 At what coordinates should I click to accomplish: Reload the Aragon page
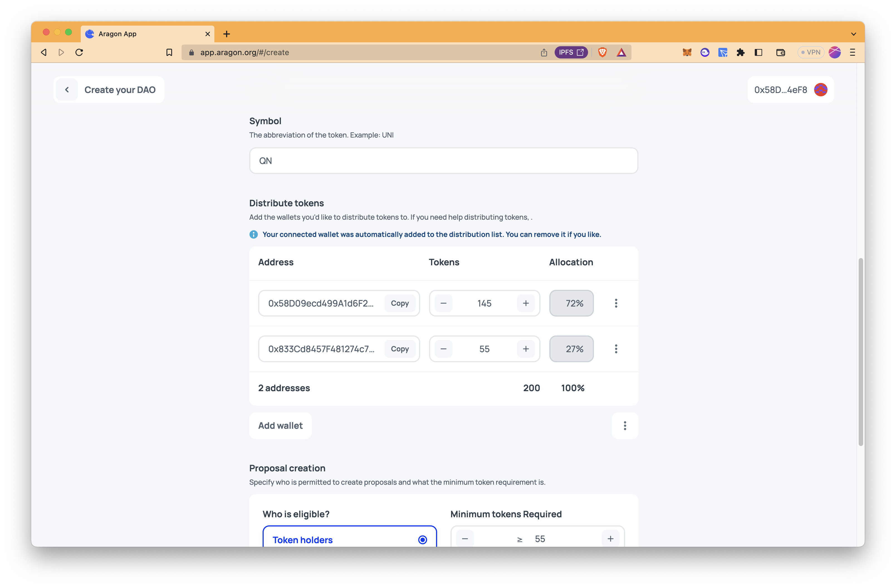tap(79, 52)
